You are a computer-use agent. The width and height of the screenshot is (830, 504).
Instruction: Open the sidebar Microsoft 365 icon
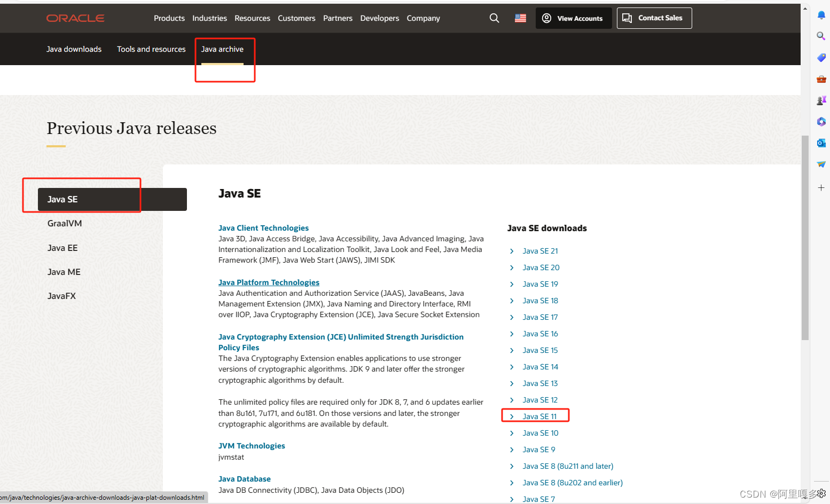coord(821,122)
